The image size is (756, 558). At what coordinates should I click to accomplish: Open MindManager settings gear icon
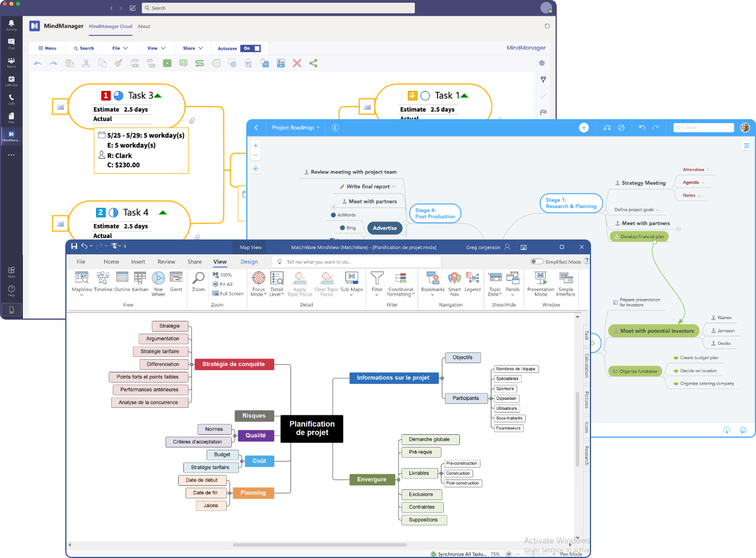542,63
